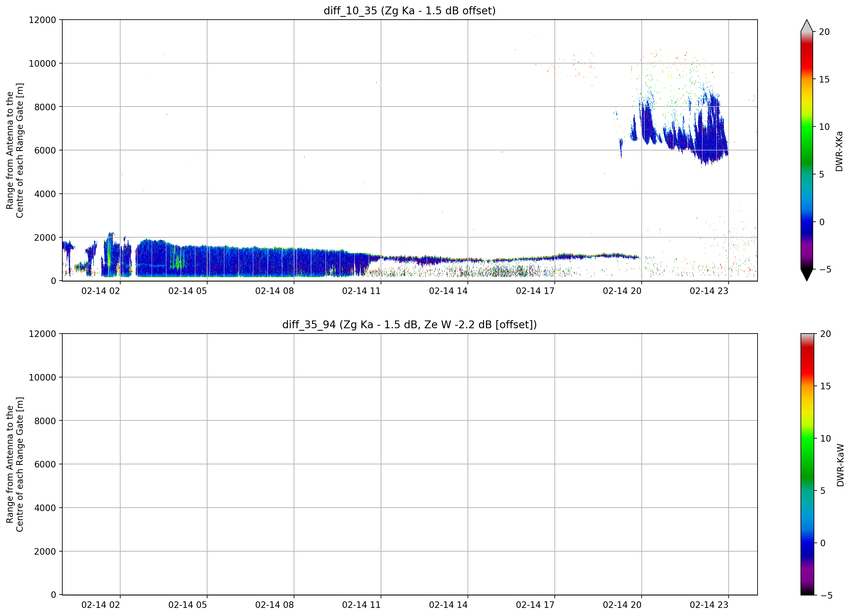Click the "2000" range tick of the diff_35_94 plot
Image resolution: width=851 pixels, height=616 pixels.
pos(45,551)
